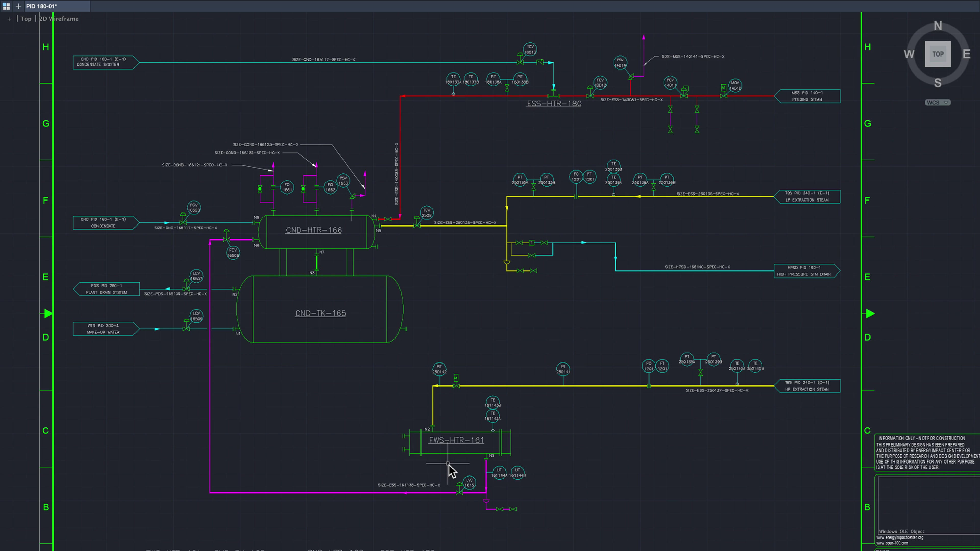Select the PT 250136B instrument bubble
This screenshot has width=980, height=551.
[x=667, y=180]
